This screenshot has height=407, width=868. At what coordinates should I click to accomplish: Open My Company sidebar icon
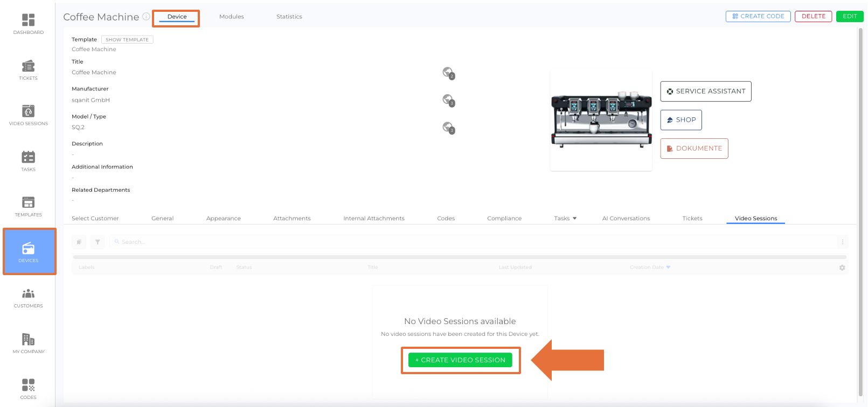coord(28,340)
